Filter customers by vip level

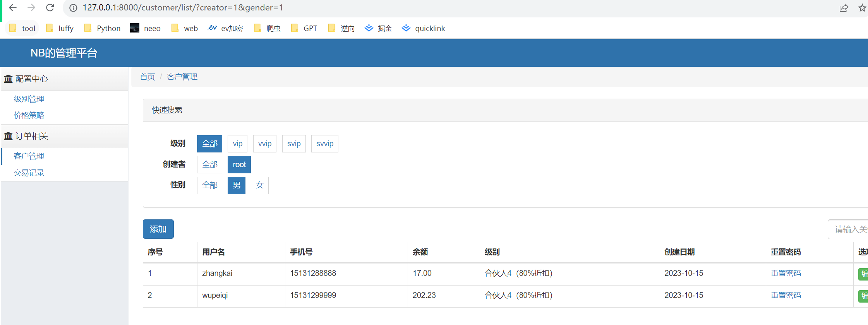tap(237, 144)
